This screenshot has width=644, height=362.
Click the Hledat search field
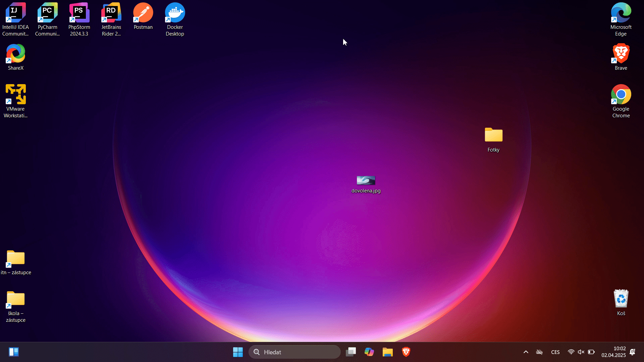click(x=294, y=352)
